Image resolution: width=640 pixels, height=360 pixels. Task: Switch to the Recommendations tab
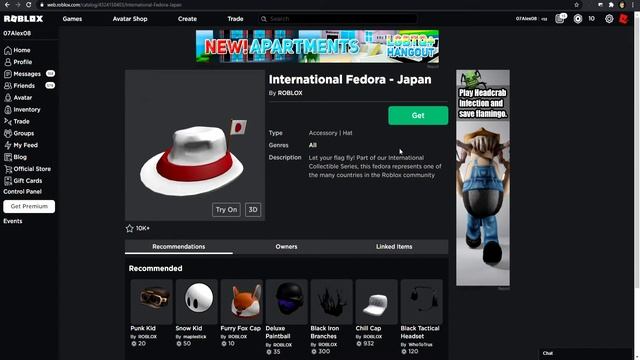click(179, 247)
